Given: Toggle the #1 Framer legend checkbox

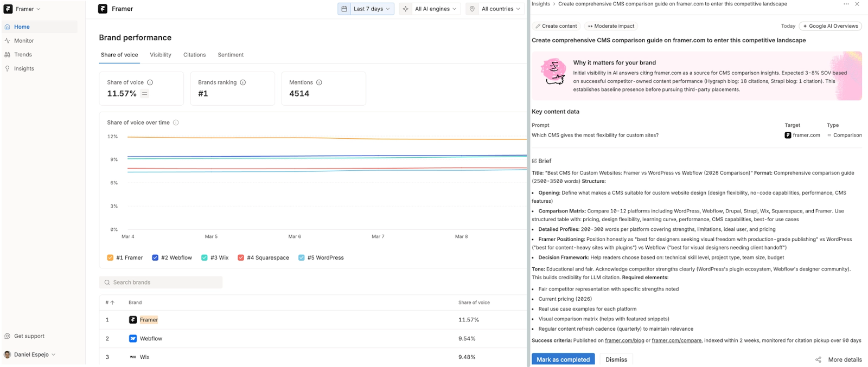Looking at the screenshot, I should (110, 257).
